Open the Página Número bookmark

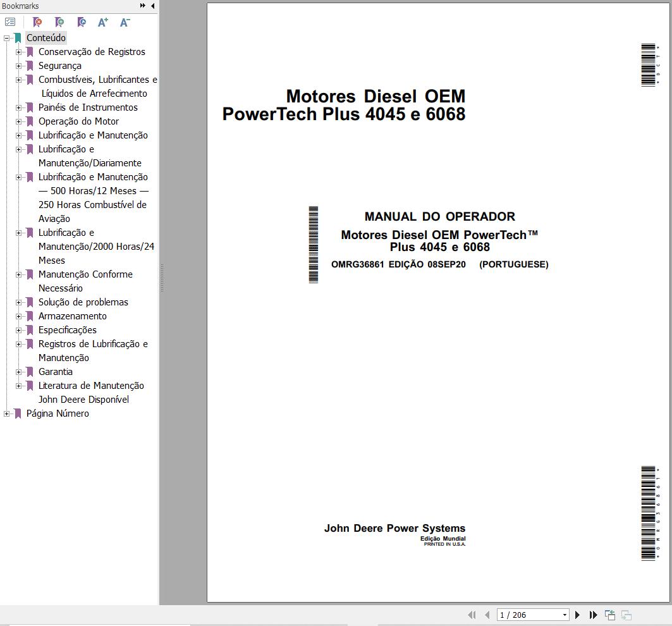58,414
